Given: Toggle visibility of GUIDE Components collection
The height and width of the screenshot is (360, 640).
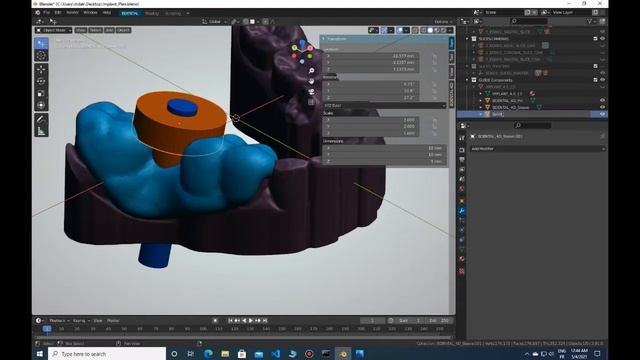Looking at the screenshot, I should point(602,80).
